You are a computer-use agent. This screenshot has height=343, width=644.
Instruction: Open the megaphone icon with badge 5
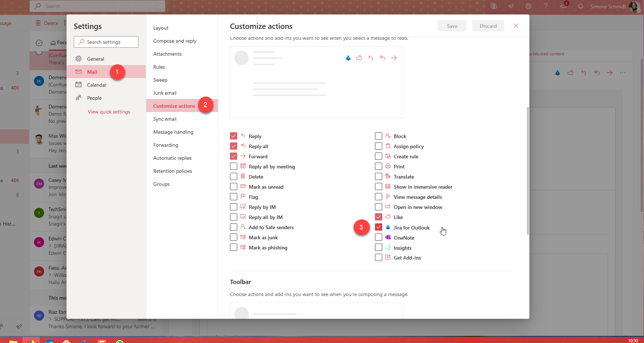click(x=563, y=6)
